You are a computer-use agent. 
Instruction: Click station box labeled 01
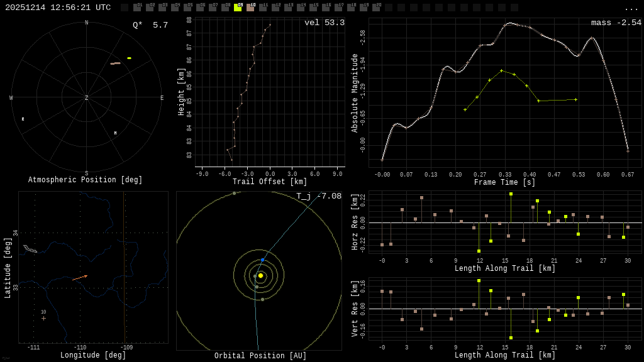tap(137, 8)
